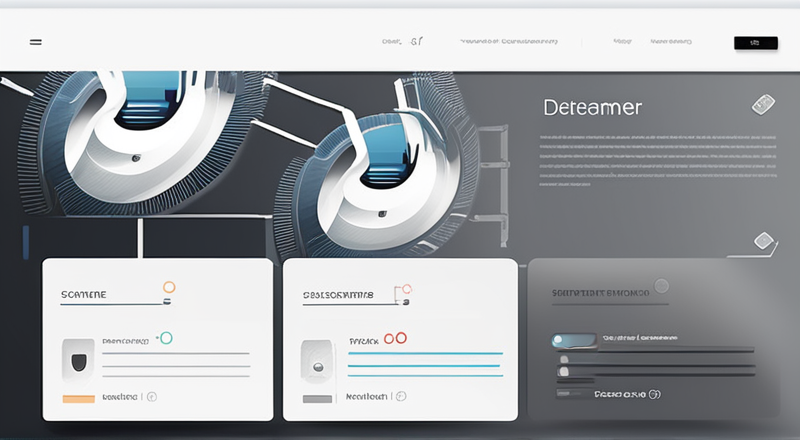Open the long middle navigation link in the header
Screen dimensions: 800x440
pos(508,42)
